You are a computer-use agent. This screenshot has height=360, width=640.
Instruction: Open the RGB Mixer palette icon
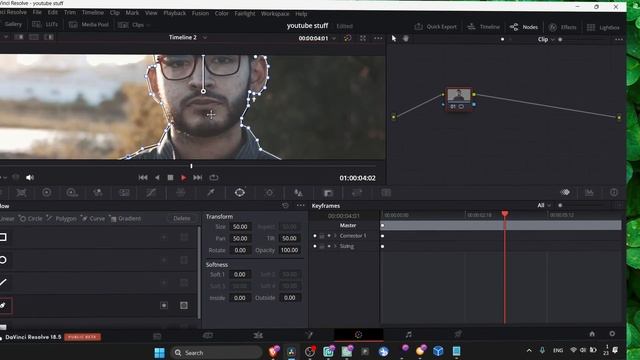point(98,193)
